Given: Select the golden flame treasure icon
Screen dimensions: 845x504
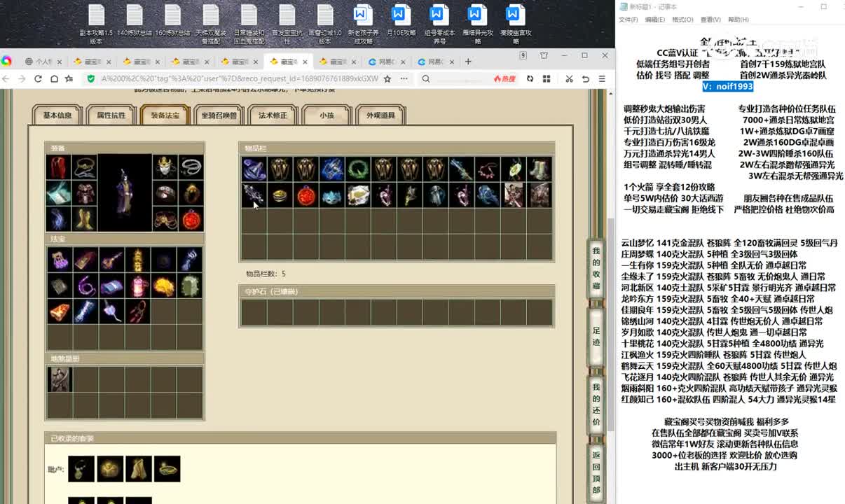Looking at the screenshot, I should (x=163, y=286).
